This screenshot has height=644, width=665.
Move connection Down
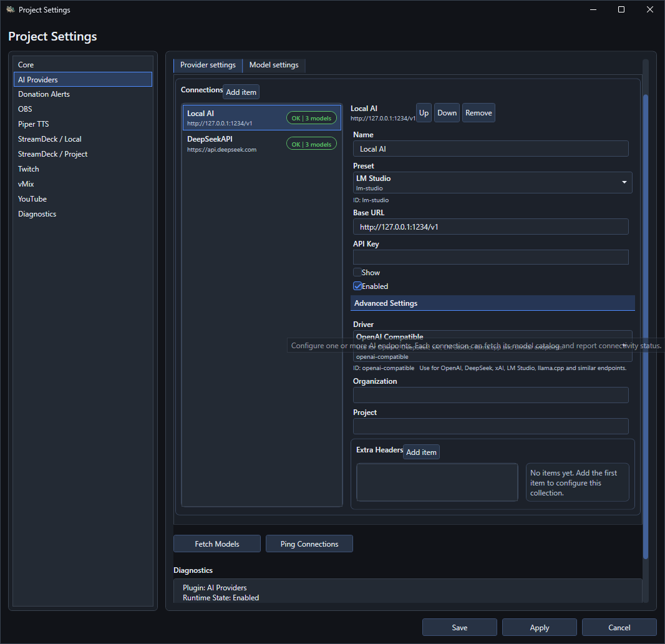coord(447,113)
